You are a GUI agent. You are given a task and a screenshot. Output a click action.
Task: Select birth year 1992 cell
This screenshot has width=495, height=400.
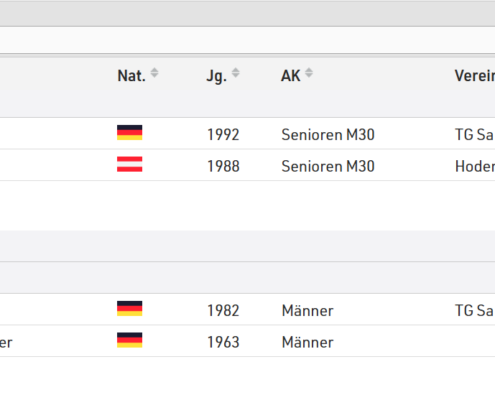point(223,135)
